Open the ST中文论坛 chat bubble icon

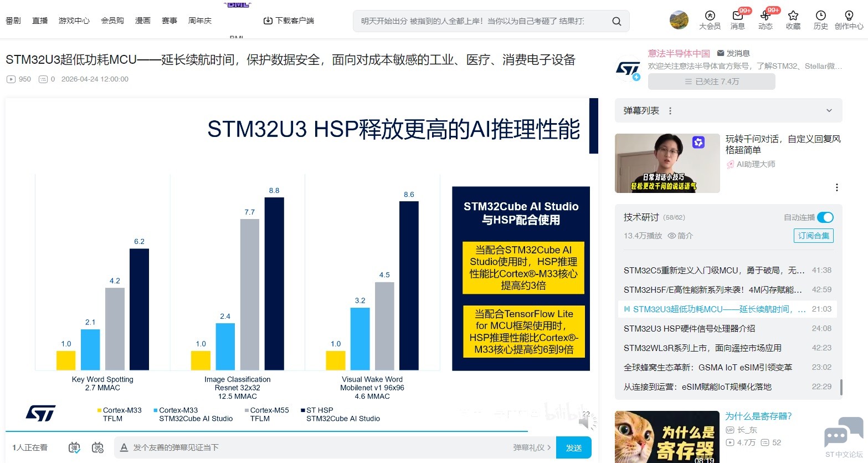click(844, 433)
